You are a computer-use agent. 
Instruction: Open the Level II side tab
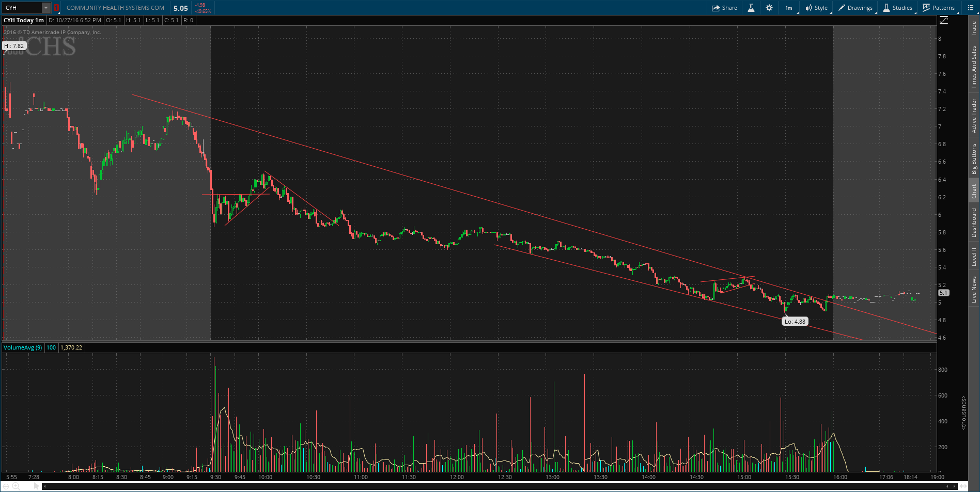click(x=974, y=257)
